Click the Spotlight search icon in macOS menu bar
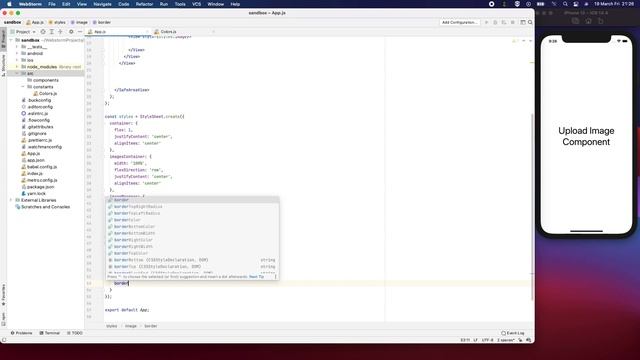 click(x=565, y=4)
